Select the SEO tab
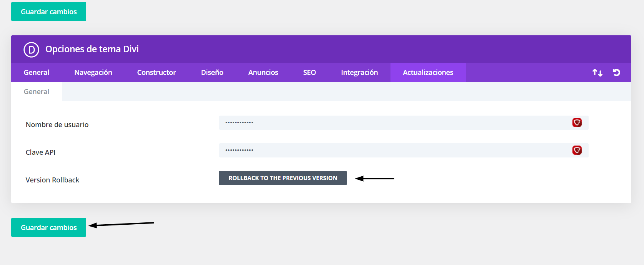644x265 pixels. pos(309,73)
